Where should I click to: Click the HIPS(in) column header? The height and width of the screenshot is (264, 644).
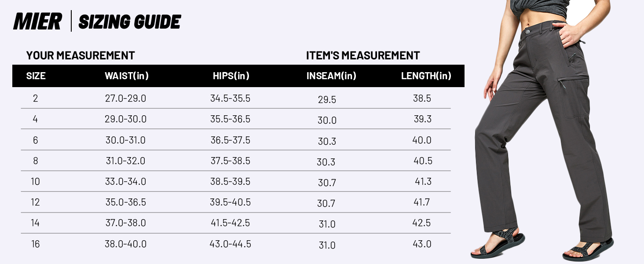[231, 76]
